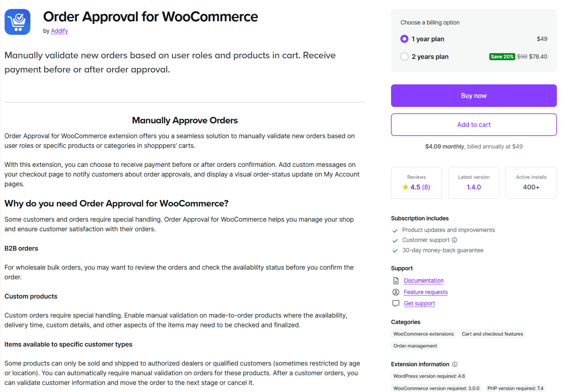Click the Get support link
The width and height of the screenshot is (570, 392).
click(419, 303)
